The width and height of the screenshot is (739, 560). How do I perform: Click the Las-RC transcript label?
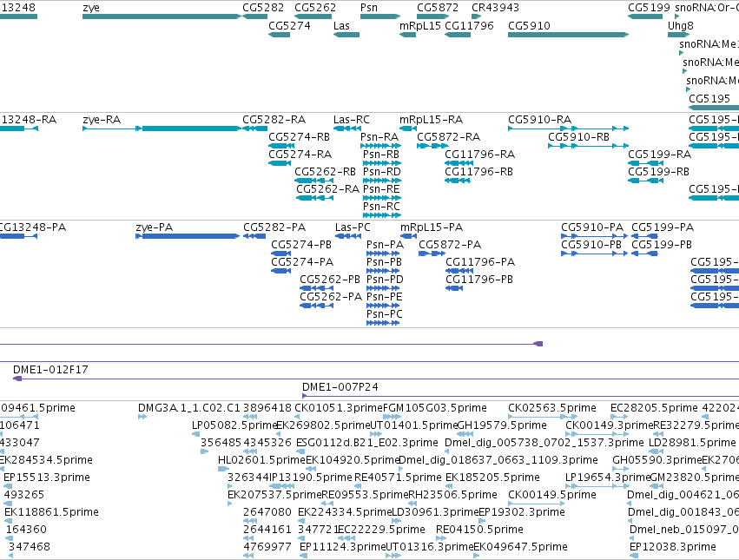pos(351,120)
